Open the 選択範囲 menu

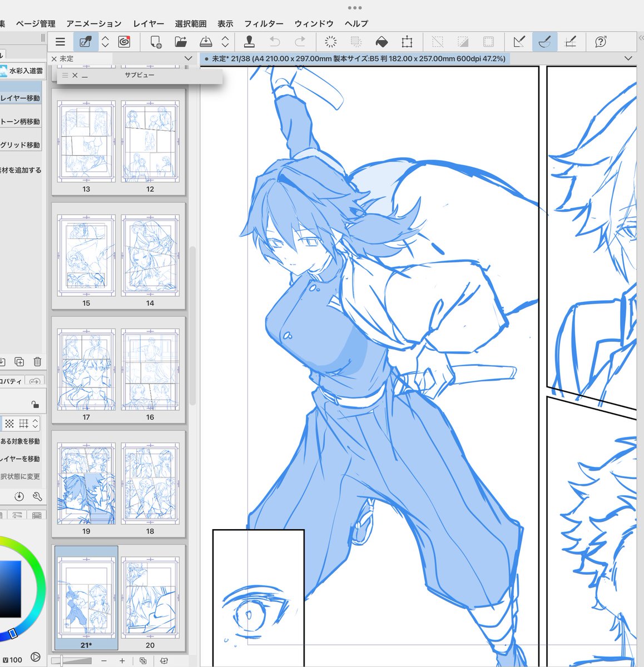pyautogui.click(x=191, y=23)
